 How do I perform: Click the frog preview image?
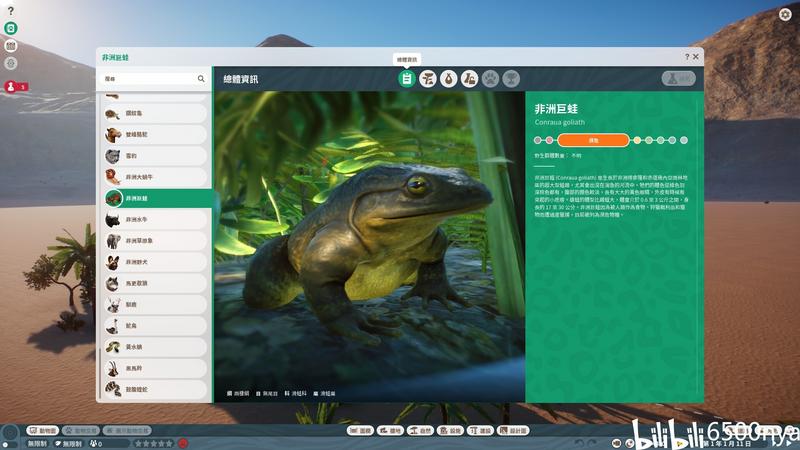coord(369,246)
